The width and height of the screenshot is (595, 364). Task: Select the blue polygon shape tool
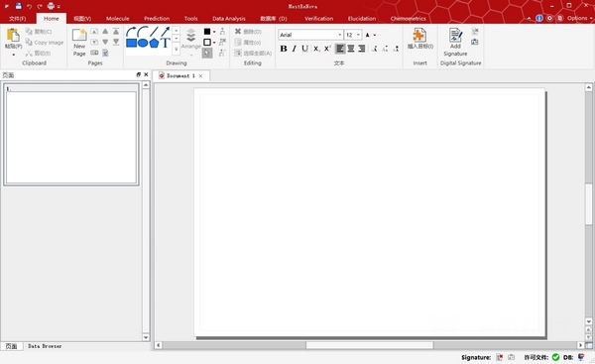154,43
